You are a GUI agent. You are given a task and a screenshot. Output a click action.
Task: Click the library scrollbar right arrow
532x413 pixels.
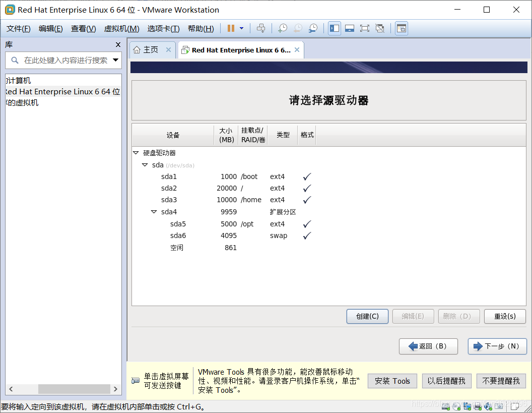(x=115, y=389)
